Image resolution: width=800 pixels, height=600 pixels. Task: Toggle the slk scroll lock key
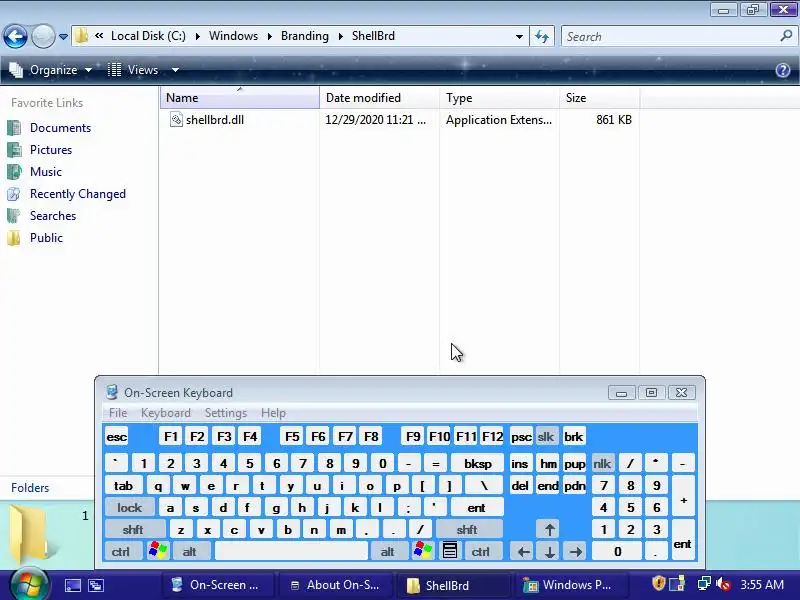coord(545,437)
